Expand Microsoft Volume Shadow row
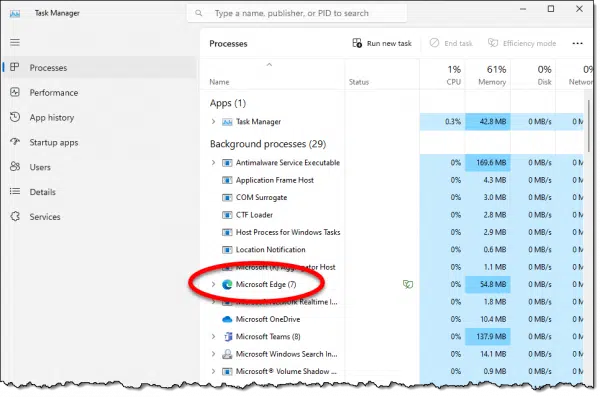This screenshot has width=600, height=397. 214,371
